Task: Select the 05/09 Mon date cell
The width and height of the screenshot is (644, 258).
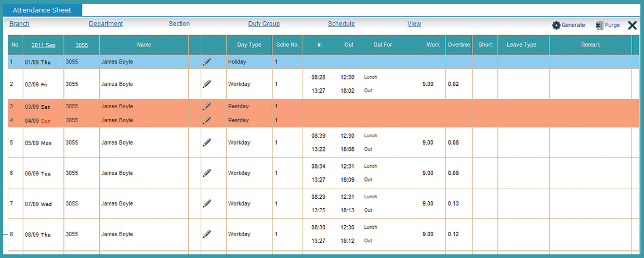Action: (x=44, y=143)
